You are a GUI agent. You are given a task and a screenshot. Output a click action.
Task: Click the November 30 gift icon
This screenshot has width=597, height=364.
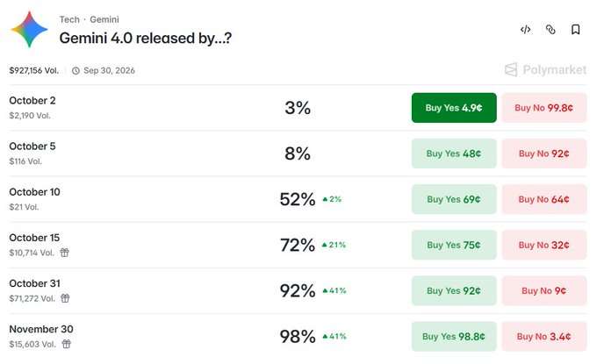tap(67, 344)
